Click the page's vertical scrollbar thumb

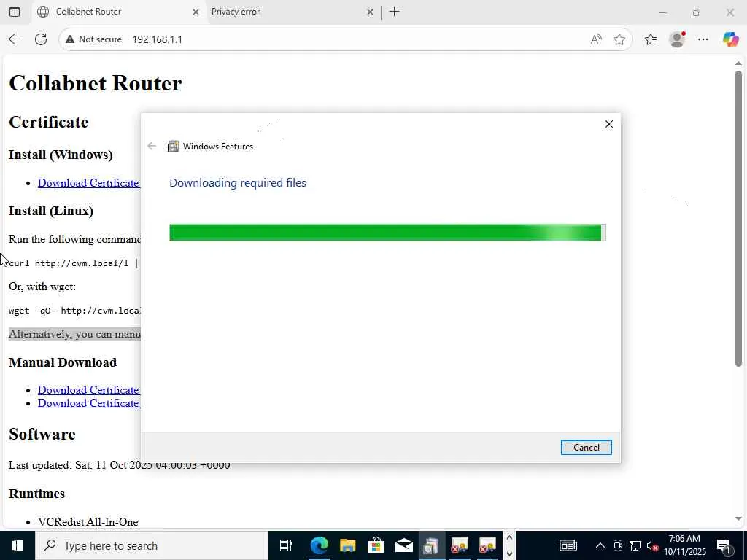(738, 219)
